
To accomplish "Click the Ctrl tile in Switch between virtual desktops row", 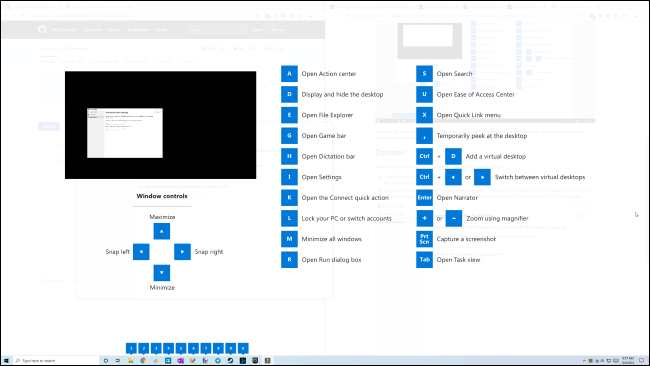I will coord(424,177).
